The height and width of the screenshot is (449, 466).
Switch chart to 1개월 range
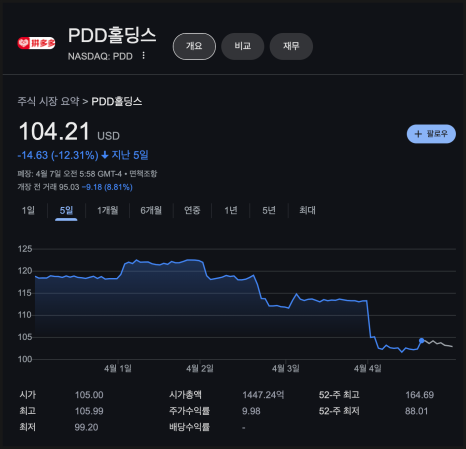[x=108, y=210]
